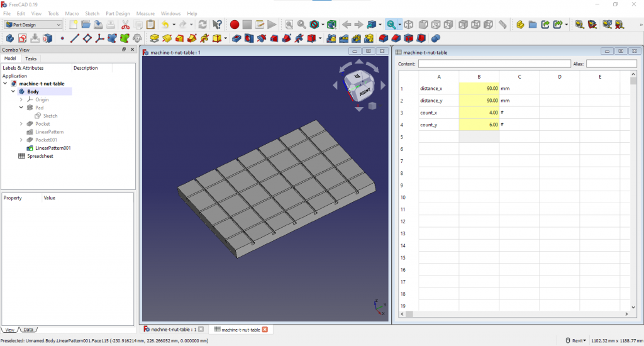Image resolution: width=644 pixels, height=346 pixels.
Task: Open the additive primitive dropdown arrow
Action: pyautogui.click(x=226, y=38)
